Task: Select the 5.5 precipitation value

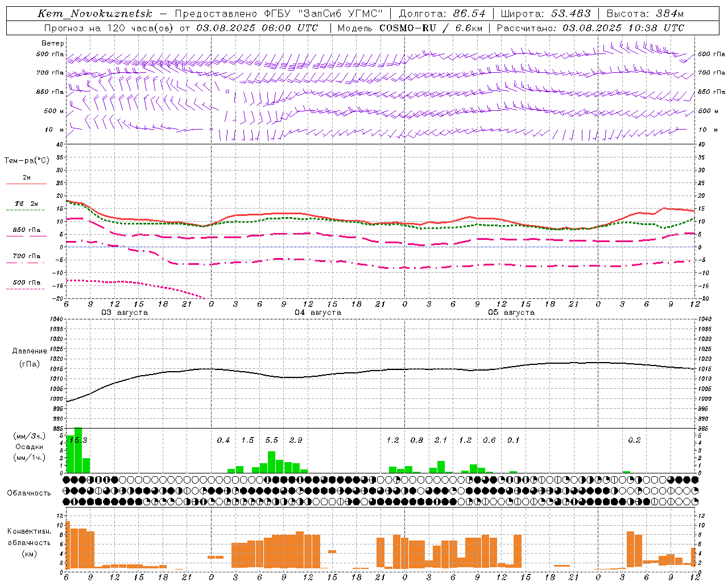Action: pyautogui.click(x=272, y=440)
